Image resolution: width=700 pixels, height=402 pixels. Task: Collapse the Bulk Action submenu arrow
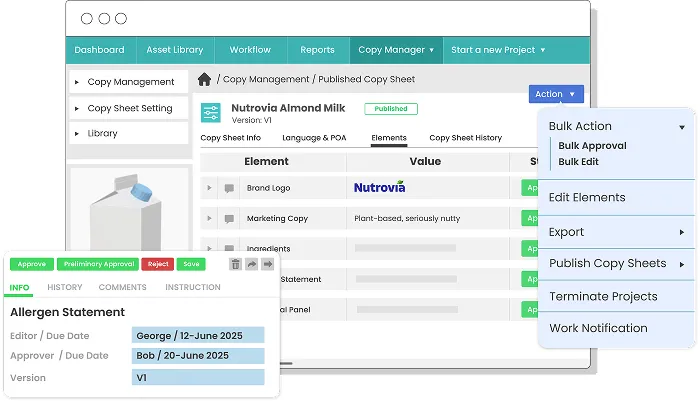(x=682, y=127)
